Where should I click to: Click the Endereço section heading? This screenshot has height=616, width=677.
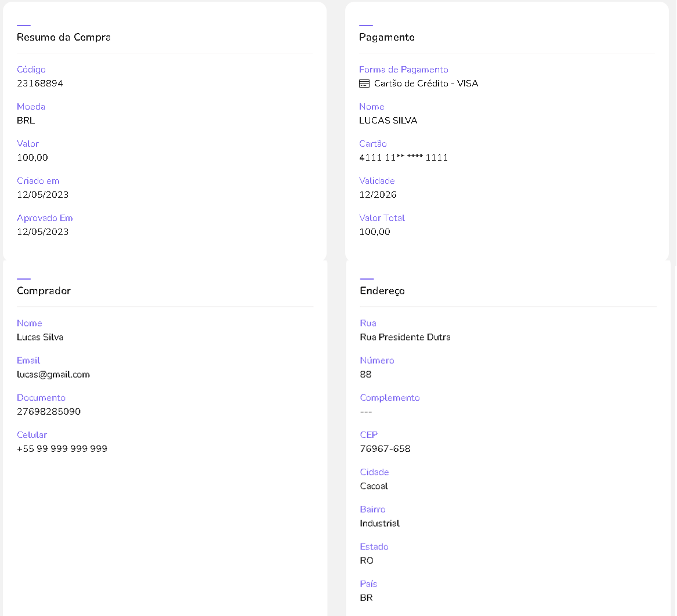pos(382,291)
